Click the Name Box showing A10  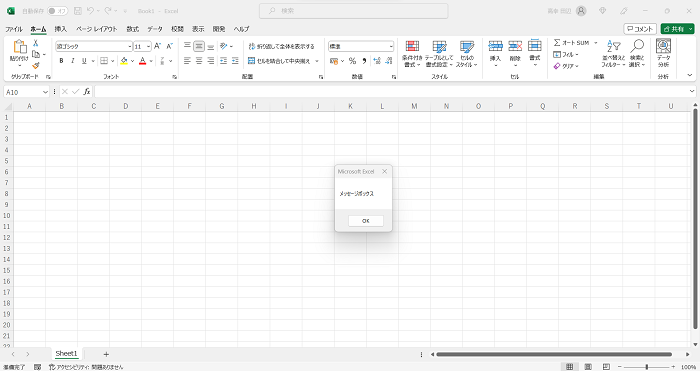coord(26,92)
